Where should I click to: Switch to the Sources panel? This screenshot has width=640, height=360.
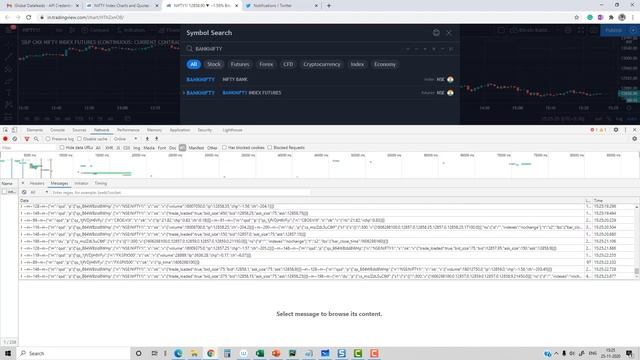coord(79,130)
